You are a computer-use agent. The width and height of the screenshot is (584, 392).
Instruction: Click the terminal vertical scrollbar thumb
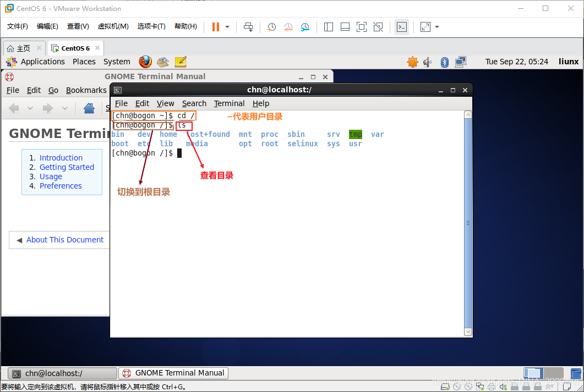[x=468, y=223]
